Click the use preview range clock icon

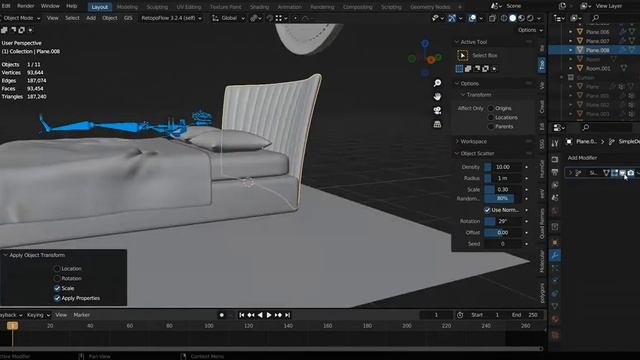pos(460,315)
